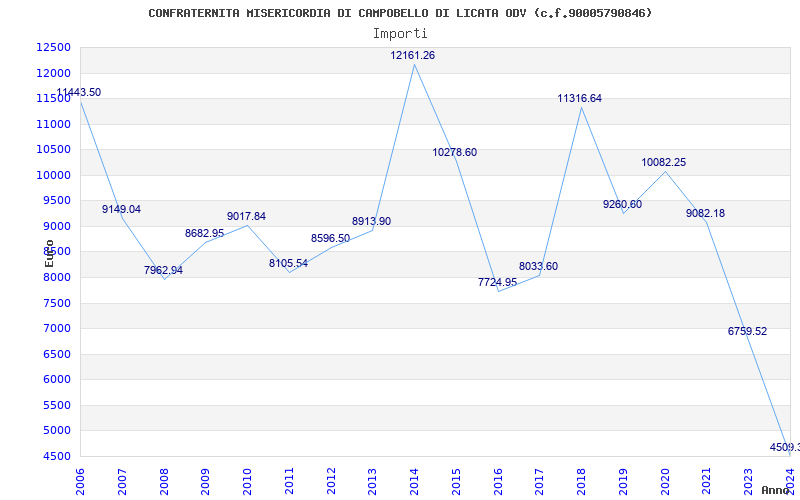Click the 5000 value on Euro axis
This screenshot has height=500, width=800.
[56, 431]
